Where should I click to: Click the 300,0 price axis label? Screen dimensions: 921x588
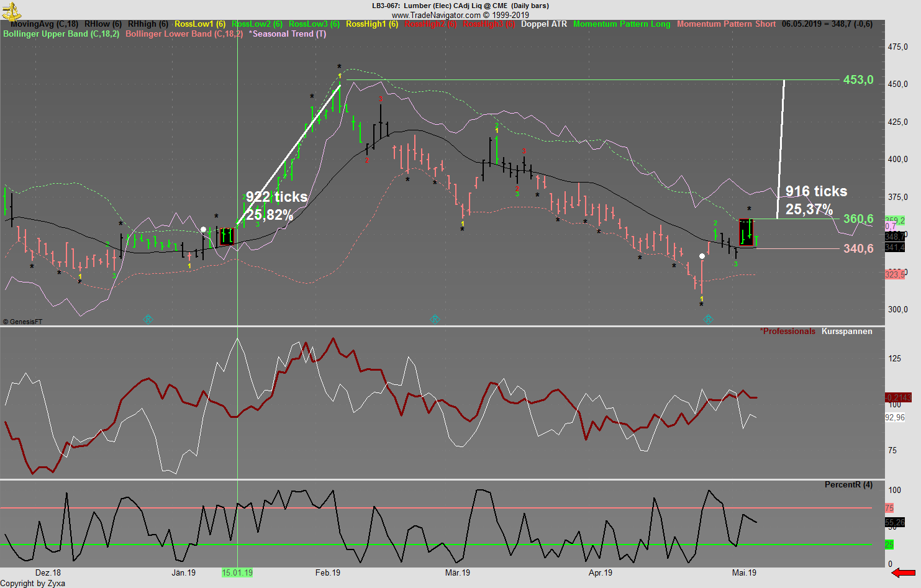(898, 310)
